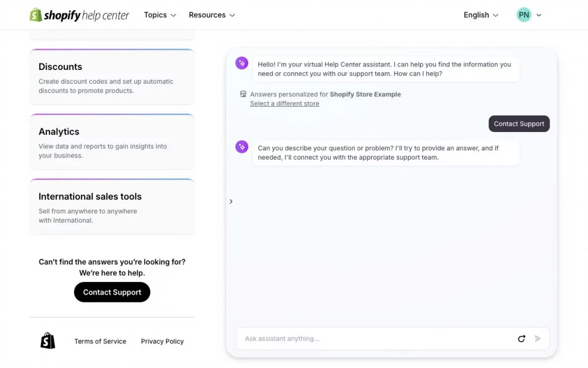Click the send message arrow icon
Screen dimensions: 588x368
click(x=537, y=339)
